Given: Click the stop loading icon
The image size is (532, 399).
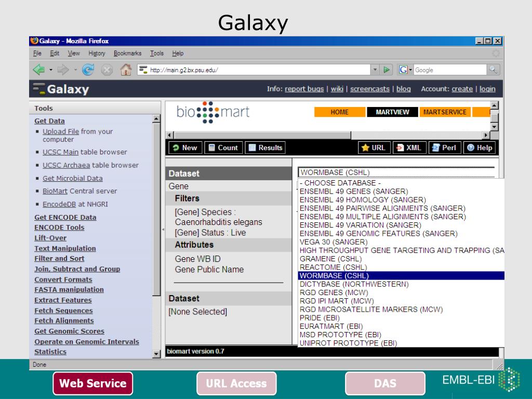Looking at the screenshot, I should coord(107,70).
